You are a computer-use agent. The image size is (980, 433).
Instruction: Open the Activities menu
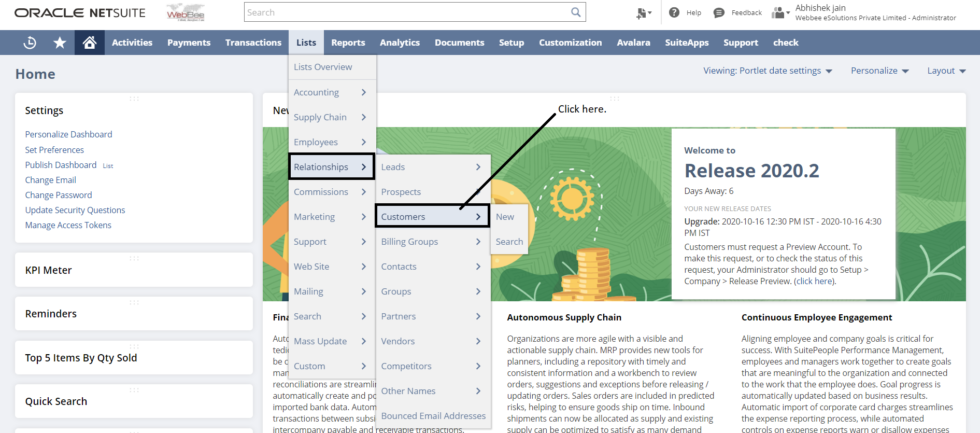pos(132,43)
